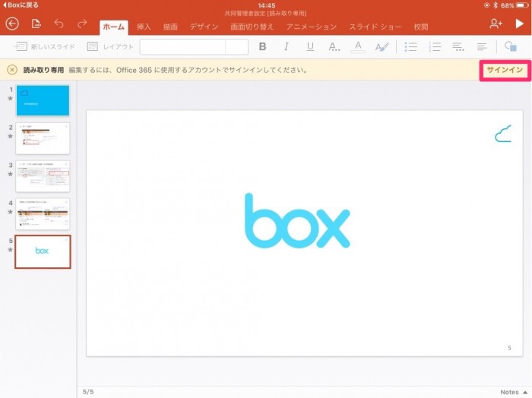Viewport: 532px width, 398px height.
Task: Open the File menu document icon
Action: coord(36,24)
